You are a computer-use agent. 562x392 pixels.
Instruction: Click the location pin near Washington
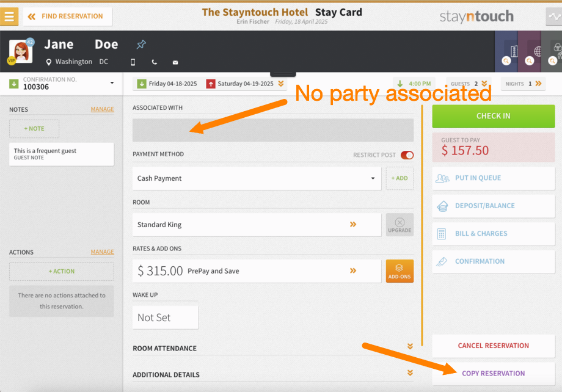[49, 62]
